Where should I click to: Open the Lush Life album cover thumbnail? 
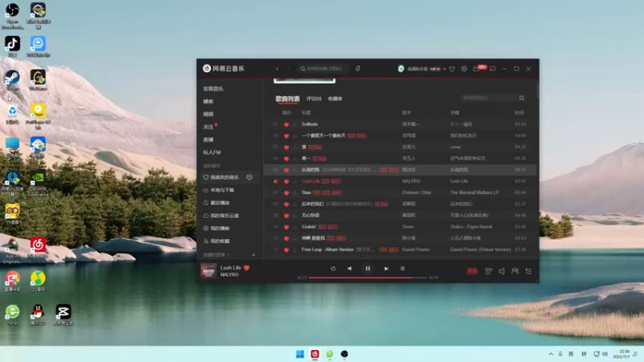[208, 271]
